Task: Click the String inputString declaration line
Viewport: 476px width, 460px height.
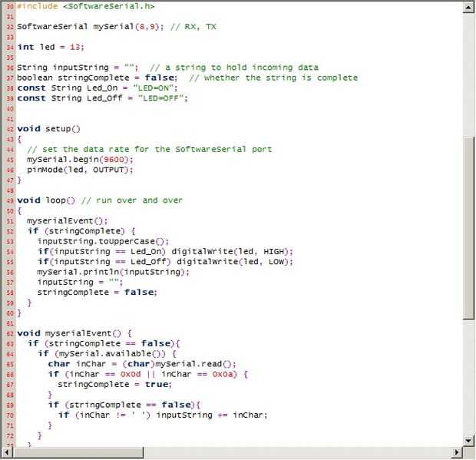Action: [x=167, y=68]
